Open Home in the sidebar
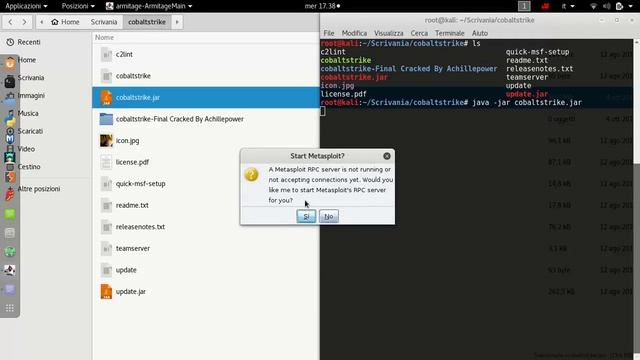640x360 pixels. 27,60
